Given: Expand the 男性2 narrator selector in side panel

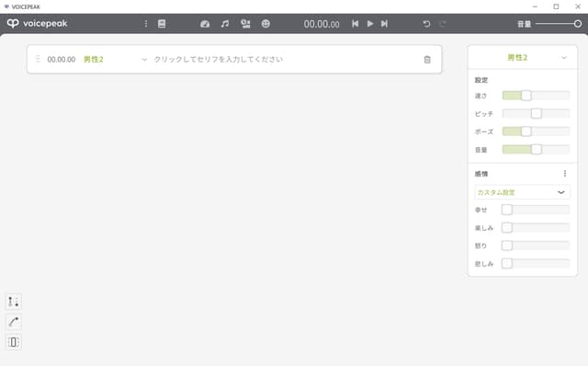Looking at the screenshot, I should (x=523, y=57).
